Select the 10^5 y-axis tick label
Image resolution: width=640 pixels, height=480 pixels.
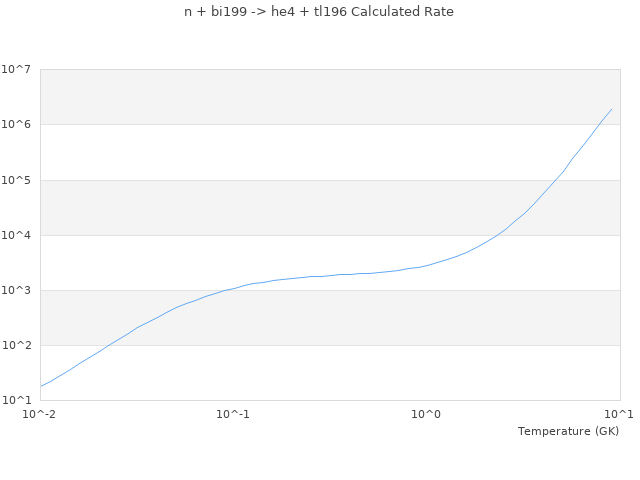(x=16, y=180)
